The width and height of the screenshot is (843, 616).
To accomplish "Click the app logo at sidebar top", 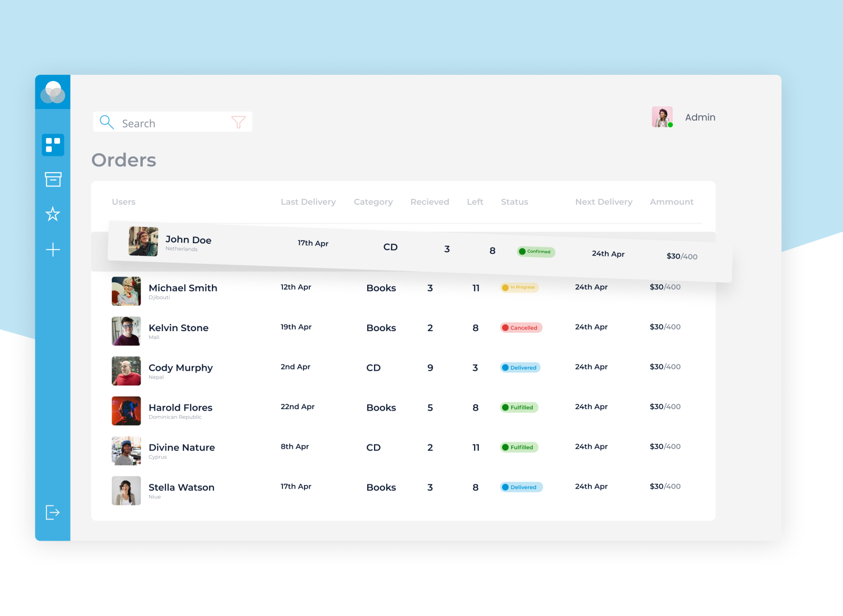I will (x=53, y=92).
